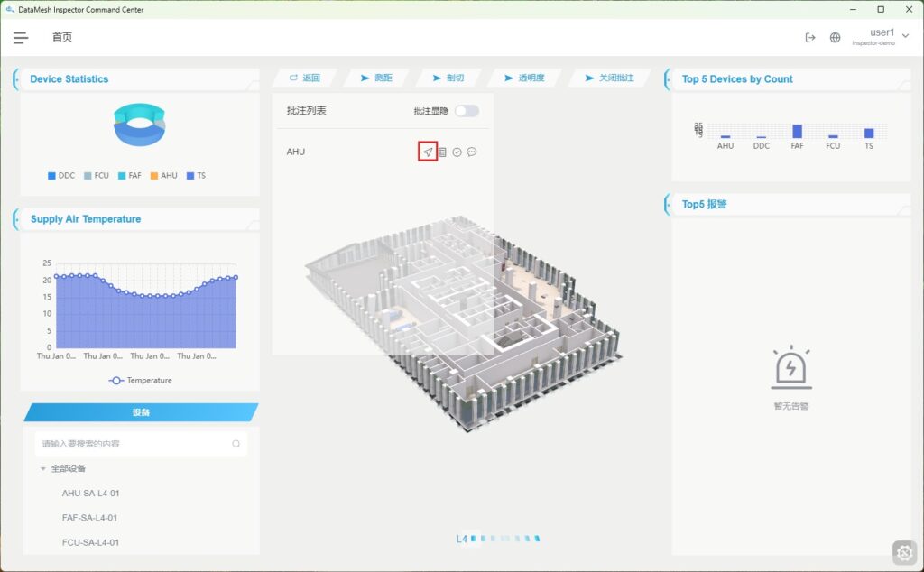Collapse the 全部设备 tree node
The height and width of the screenshot is (572, 924).
[x=42, y=469]
